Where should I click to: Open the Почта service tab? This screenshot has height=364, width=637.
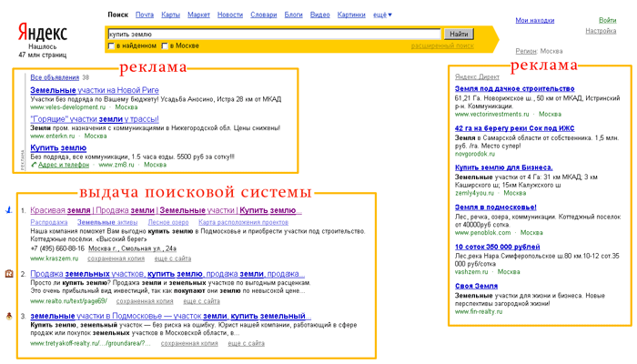(144, 15)
